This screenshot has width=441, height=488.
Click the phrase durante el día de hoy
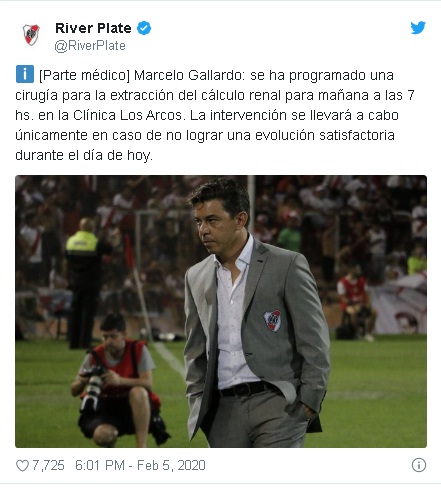pyautogui.click(x=84, y=155)
